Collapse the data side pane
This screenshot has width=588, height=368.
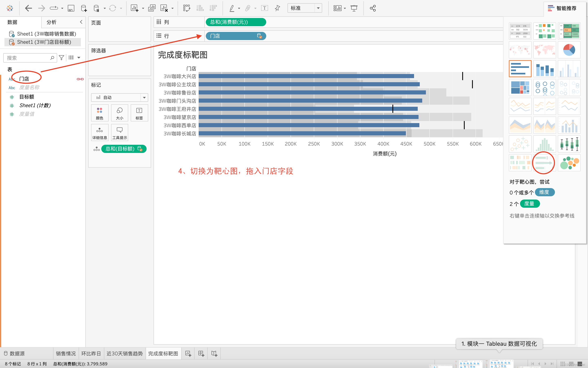[x=81, y=22]
